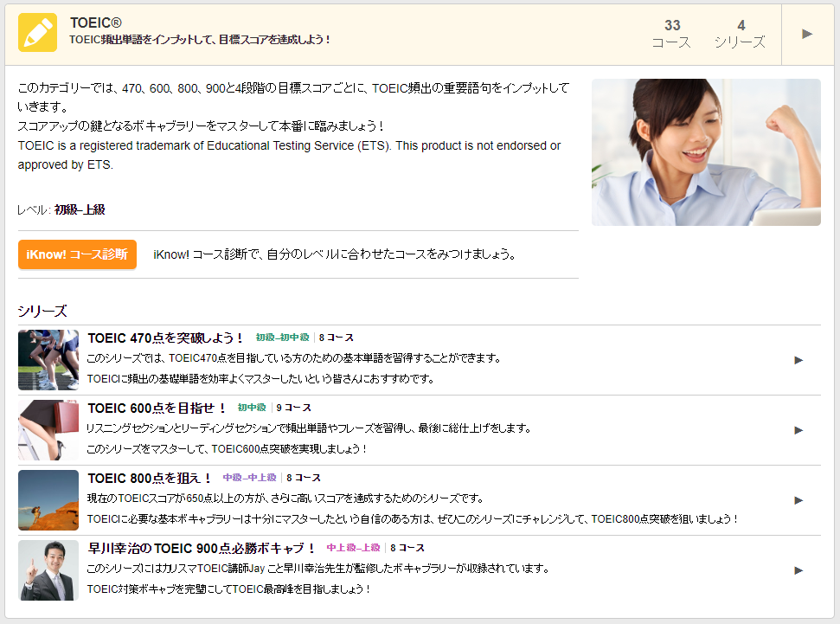Viewport: 840px width, 624px height.
Task: Click the header subtitle TOEIC頻出単語をインプットして
Action: (200, 40)
